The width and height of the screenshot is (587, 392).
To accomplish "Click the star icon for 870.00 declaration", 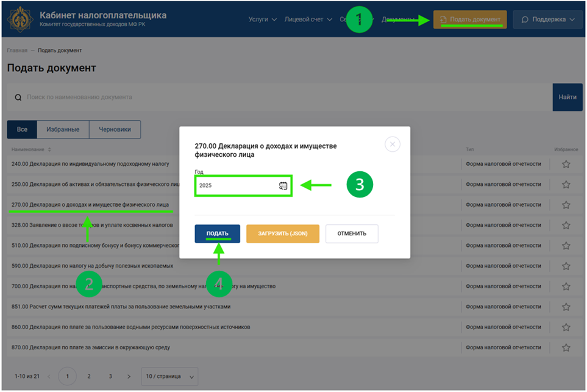I will point(566,347).
